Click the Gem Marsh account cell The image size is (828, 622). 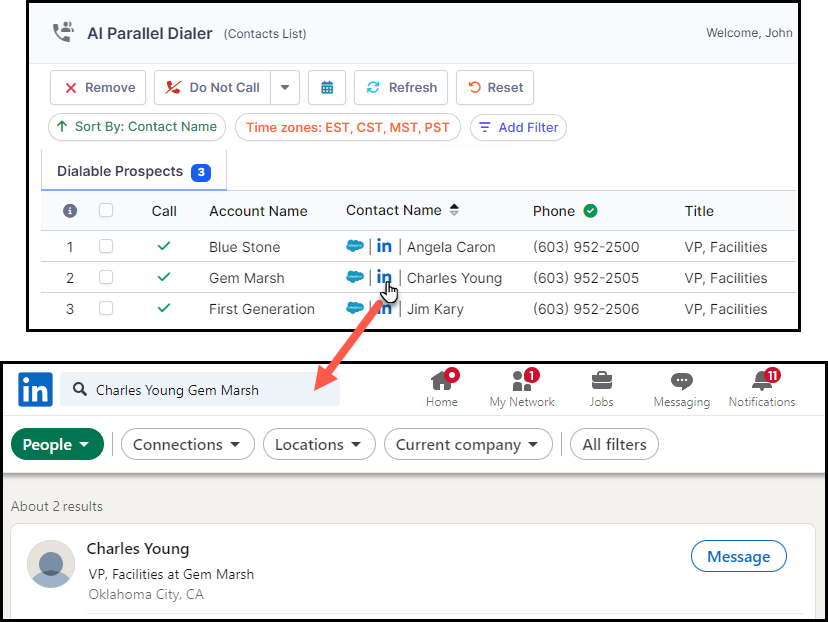point(247,278)
